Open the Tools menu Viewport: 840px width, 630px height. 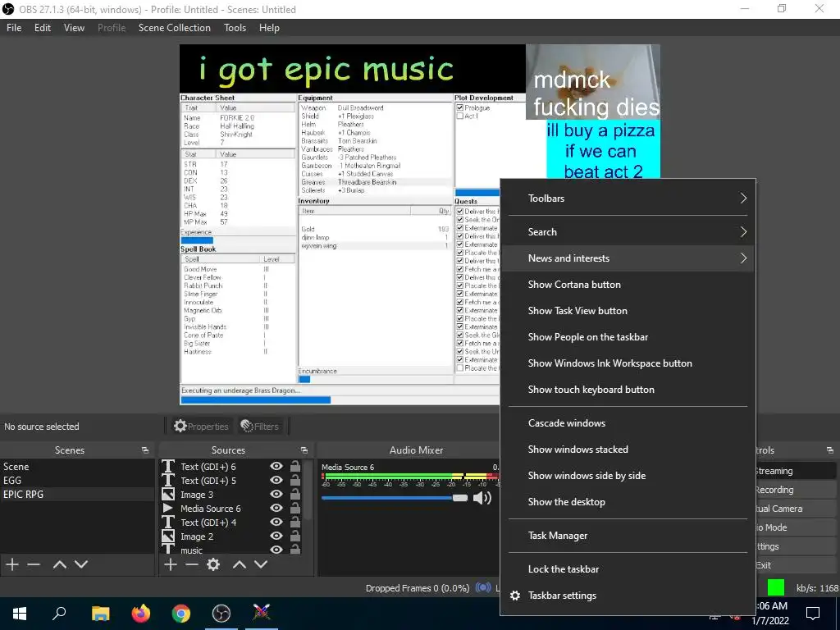235,28
